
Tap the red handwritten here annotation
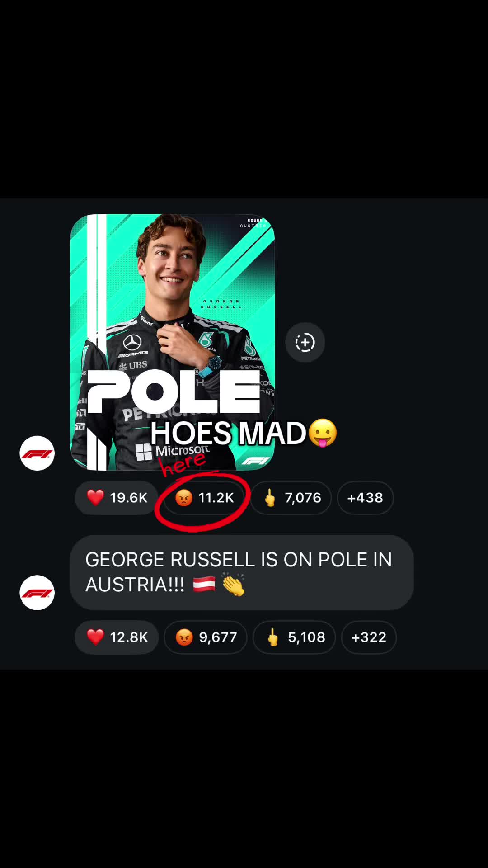[183, 463]
